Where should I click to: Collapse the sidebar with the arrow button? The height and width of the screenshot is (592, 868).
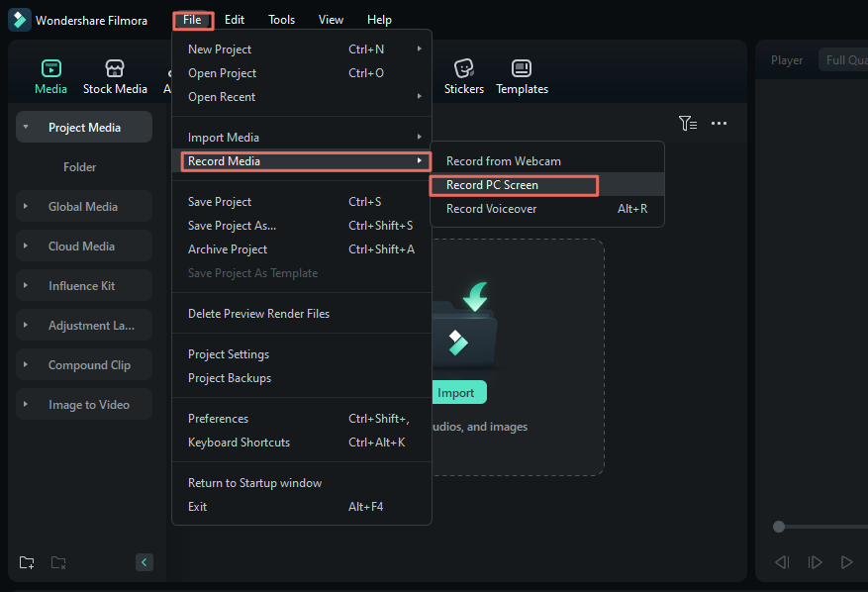[144, 562]
